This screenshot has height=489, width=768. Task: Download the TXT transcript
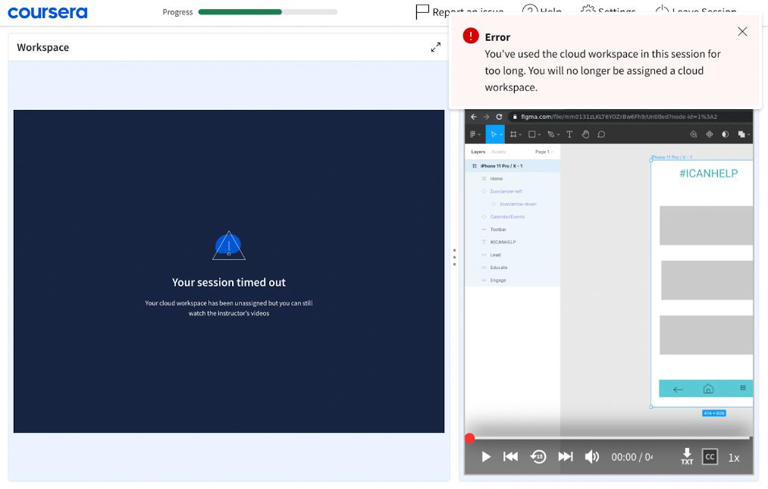pos(687,457)
